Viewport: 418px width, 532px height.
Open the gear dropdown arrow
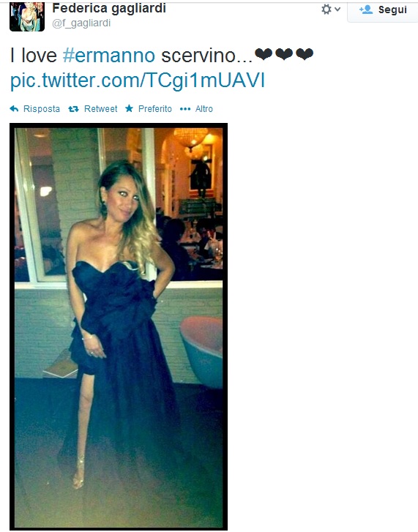[337, 10]
